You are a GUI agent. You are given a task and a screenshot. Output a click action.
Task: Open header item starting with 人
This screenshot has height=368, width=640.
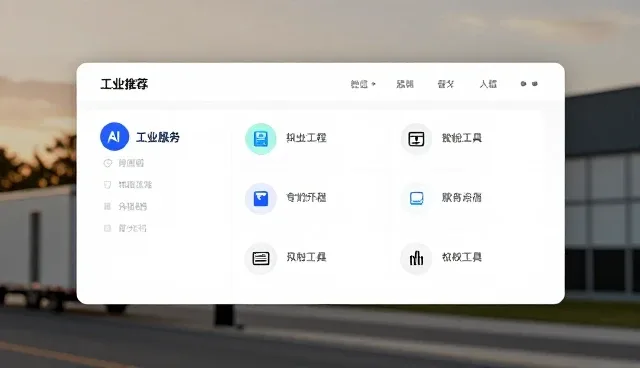[488, 84]
